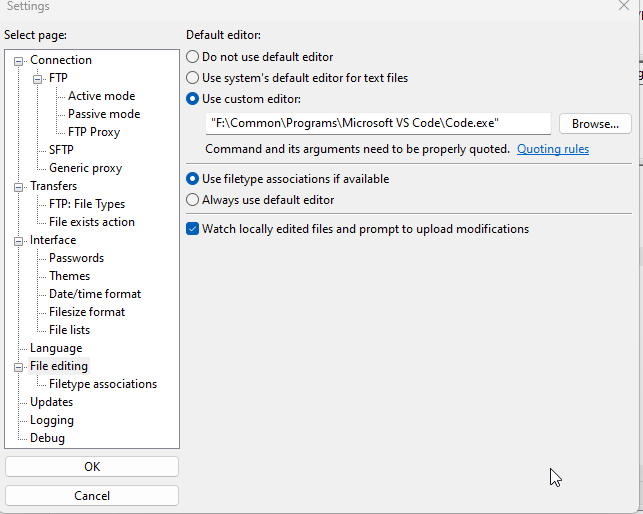Open the Filetype associations page
643x514 pixels.
[x=103, y=384]
